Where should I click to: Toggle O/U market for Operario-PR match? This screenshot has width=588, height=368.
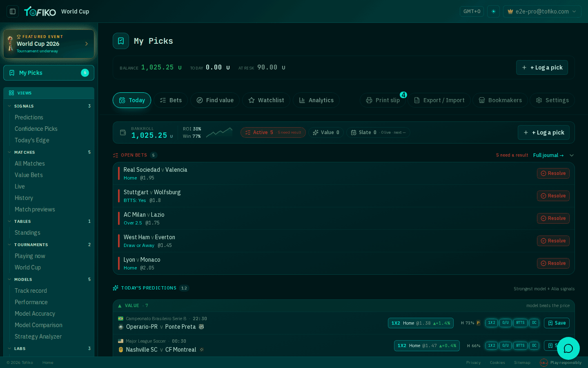tap(506, 323)
